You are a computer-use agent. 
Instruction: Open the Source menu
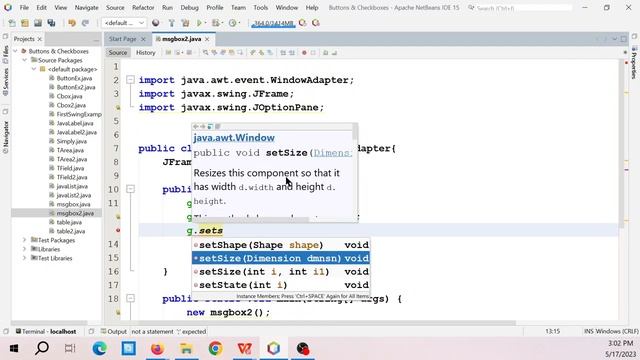[115, 7]
